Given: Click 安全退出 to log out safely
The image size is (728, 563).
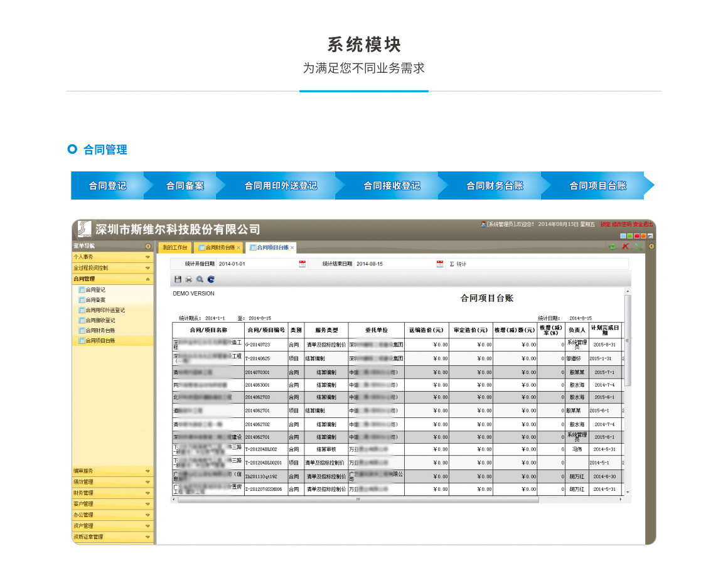Looking at the screenshot, I should (643, 225).
